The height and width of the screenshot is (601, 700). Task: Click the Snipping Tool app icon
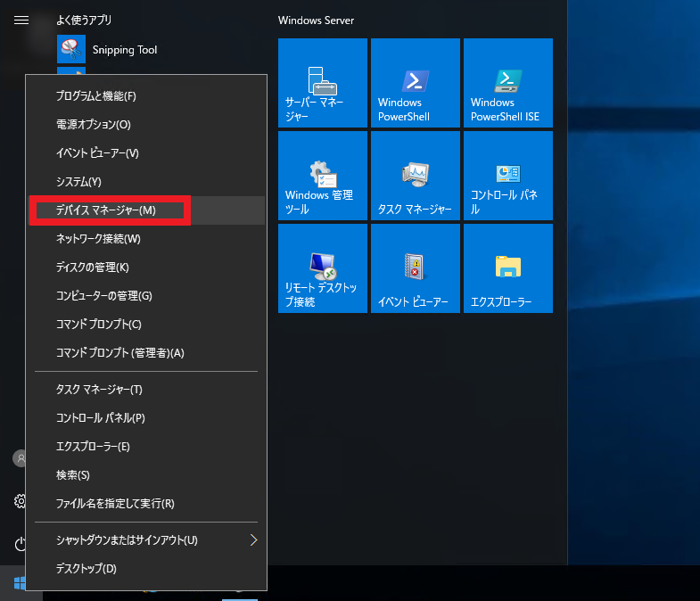[x=71, y=49]
